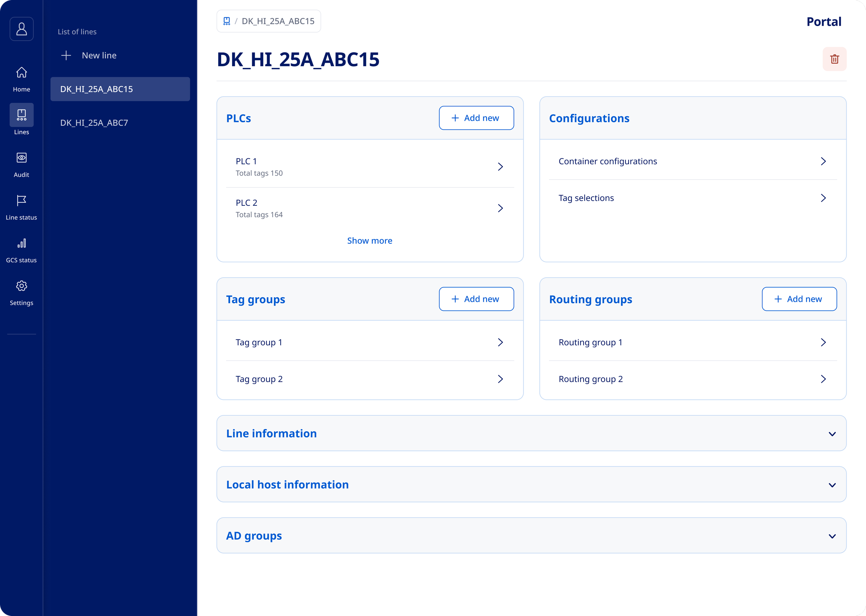Open the Audit eye icon
This screenshot has height=616, width=866.
[x=21, y=157]
